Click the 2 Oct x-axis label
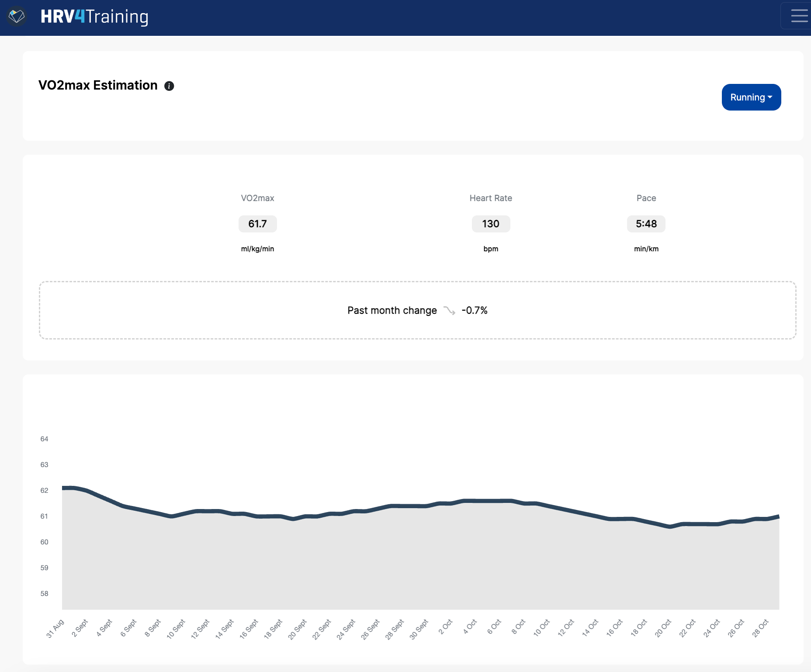 point(445,627)
